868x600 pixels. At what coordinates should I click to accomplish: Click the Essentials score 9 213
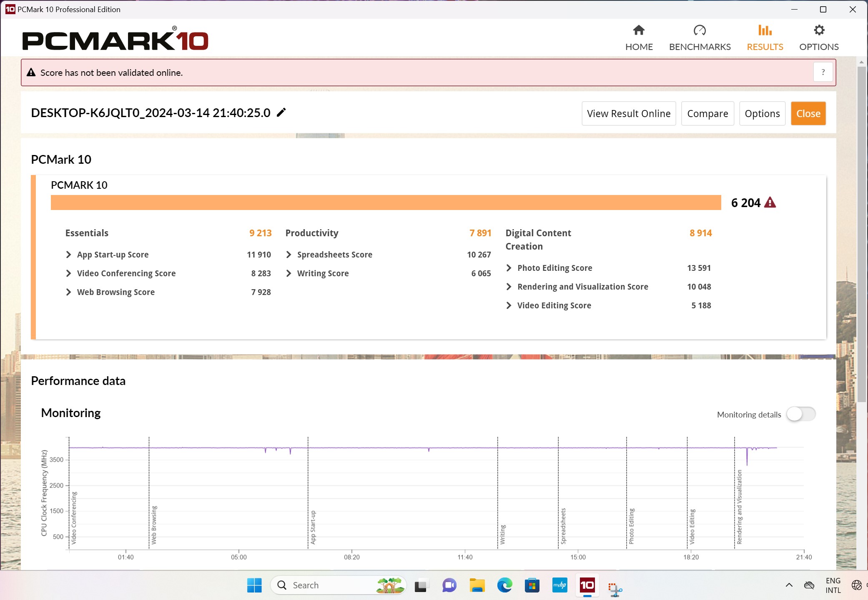tap(260, 233)
